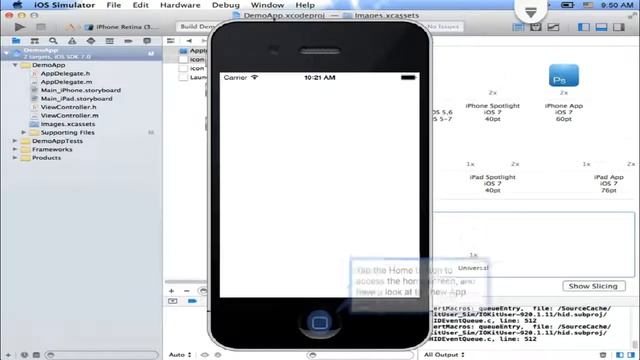Screen dimensions: 640x360
Task: Expand the Supporting Files folder
Action: (24, 132)
